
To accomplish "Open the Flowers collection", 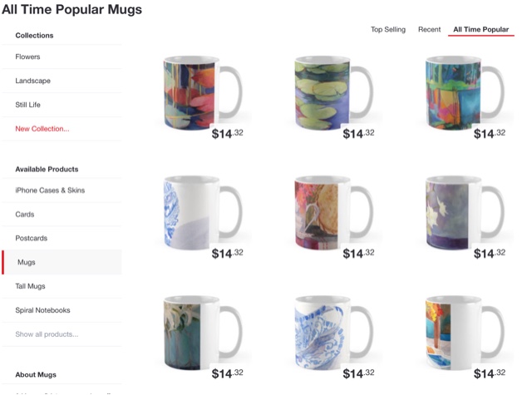I will pyautogui.click(x=27, y=57).
